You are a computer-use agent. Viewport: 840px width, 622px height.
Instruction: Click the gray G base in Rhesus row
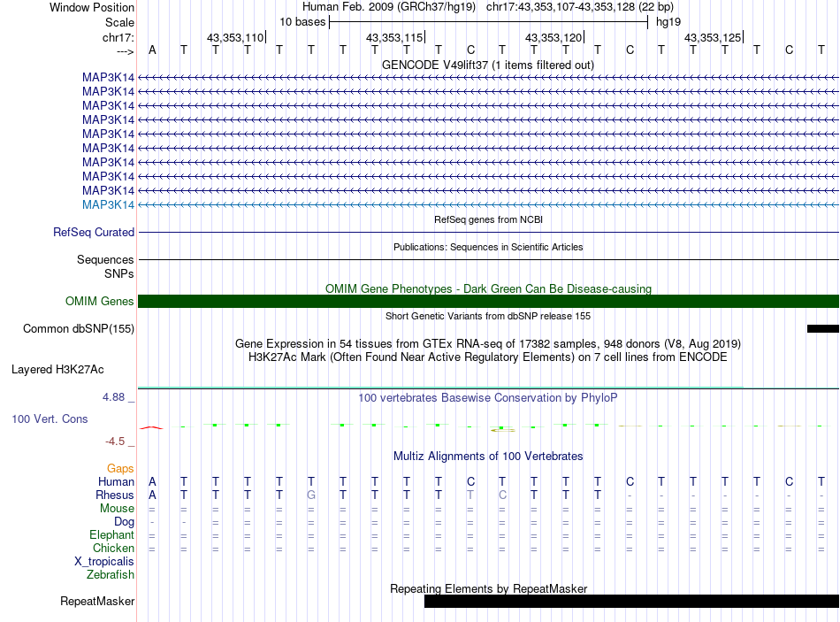point(311,495)
